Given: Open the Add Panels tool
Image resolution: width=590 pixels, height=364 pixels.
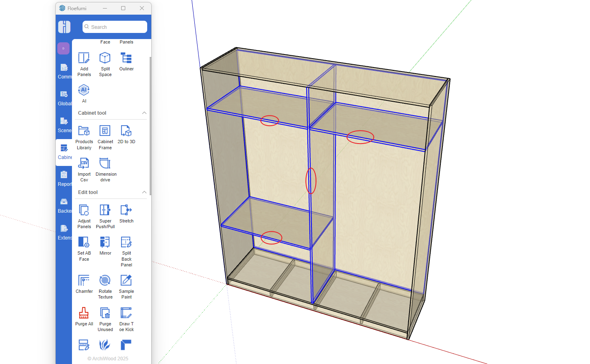Looking at the screenshot, I should tap(84, 63).
